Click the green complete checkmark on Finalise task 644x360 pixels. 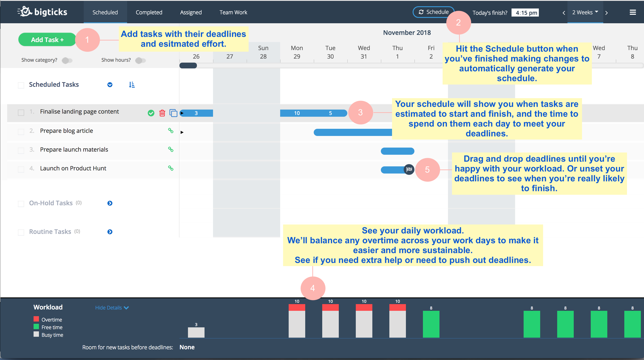click(151, 113)
